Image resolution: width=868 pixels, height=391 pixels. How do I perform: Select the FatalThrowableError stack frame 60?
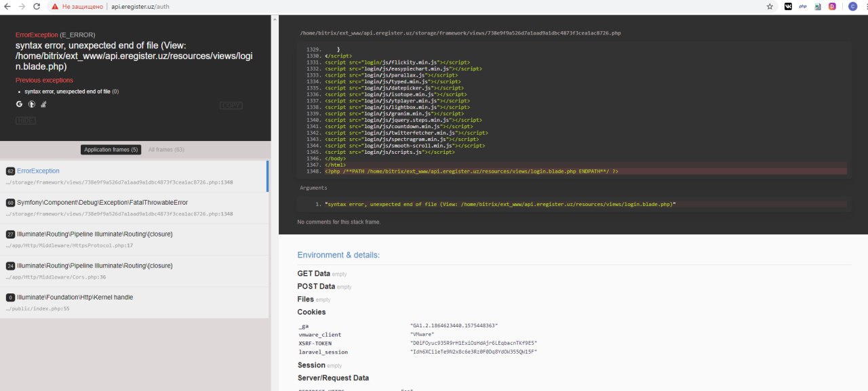coord(134,207)
